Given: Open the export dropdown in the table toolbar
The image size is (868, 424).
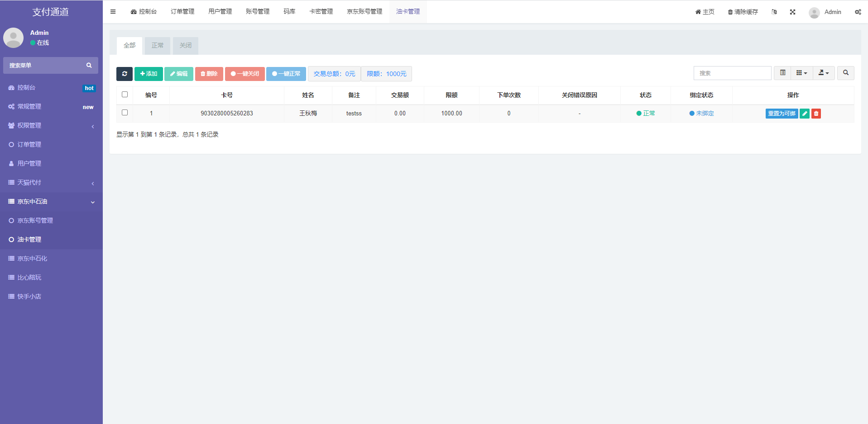Looking at the screenshot, I should (824, 73).
